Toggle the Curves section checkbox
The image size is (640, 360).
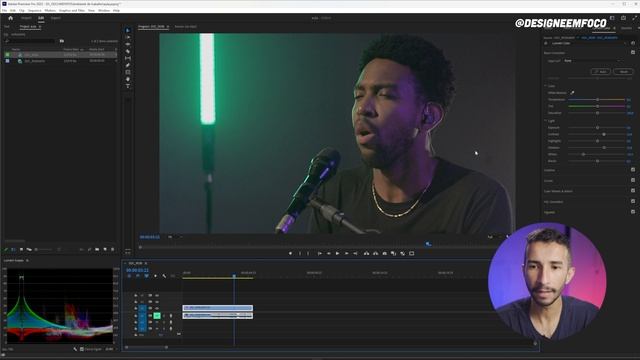coord(633,180)
